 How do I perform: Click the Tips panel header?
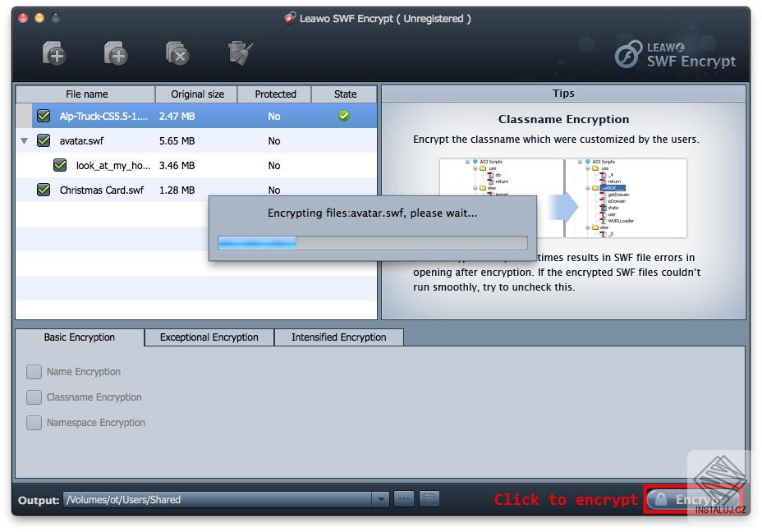coord(563,94)
